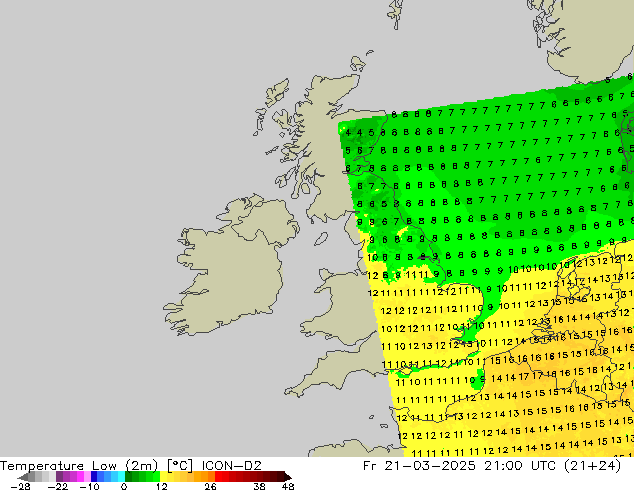Click the scale label '12'
The height and width of the screenshot is (490, 634).
(x=162, y=486)
